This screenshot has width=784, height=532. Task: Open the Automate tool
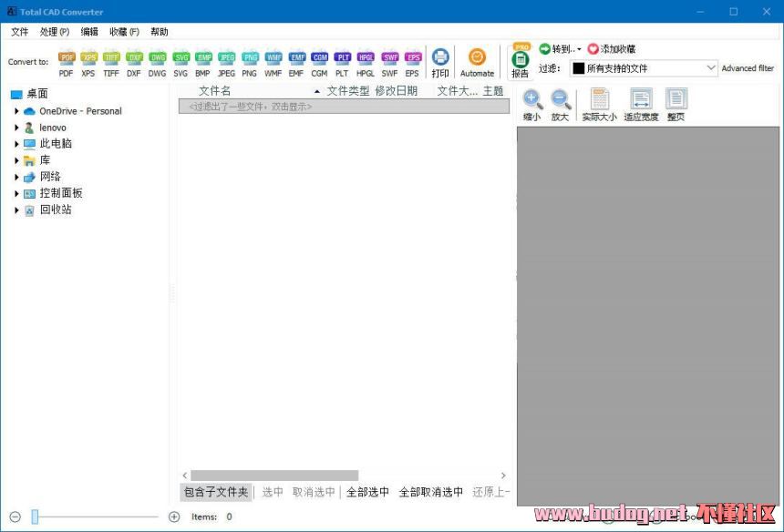tap(477, 62)
